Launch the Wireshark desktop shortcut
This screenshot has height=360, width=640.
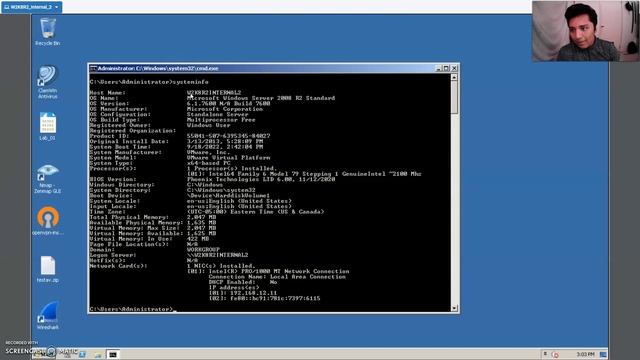pos(48,316)
